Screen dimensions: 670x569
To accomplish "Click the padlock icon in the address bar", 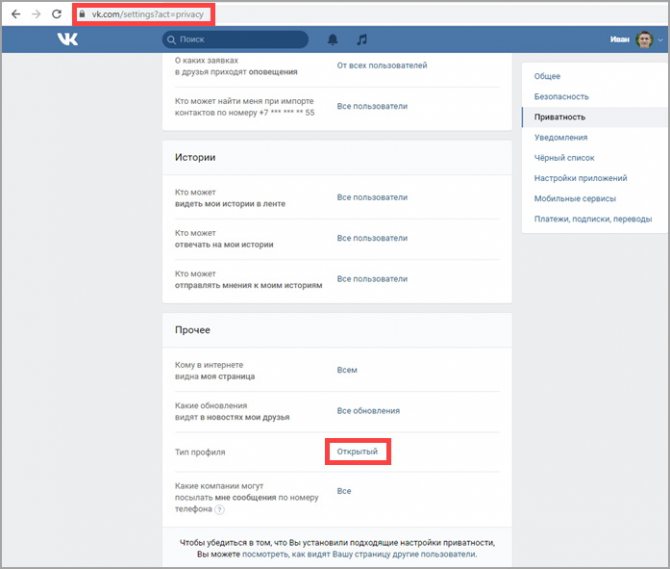I will click(x=82, y=14).
